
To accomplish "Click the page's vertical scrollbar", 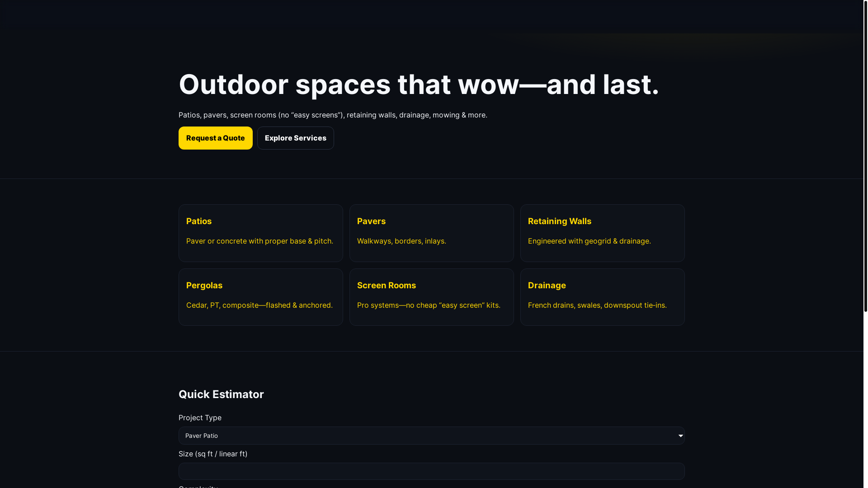I will click(865, 156).
